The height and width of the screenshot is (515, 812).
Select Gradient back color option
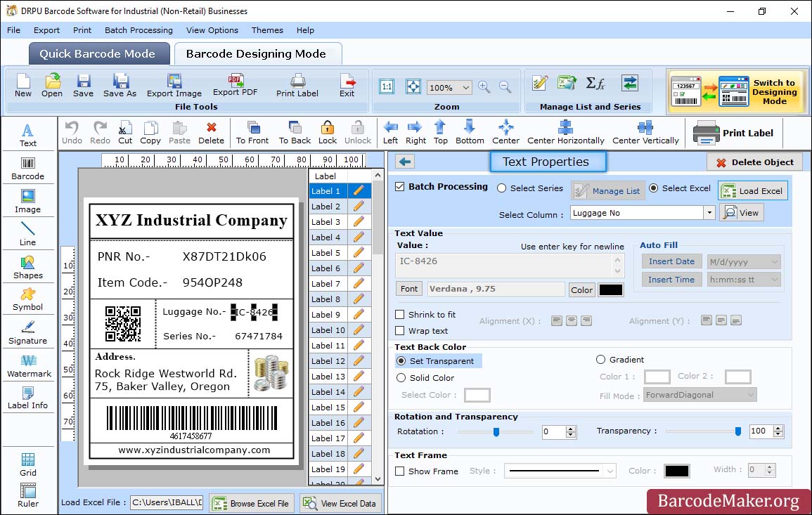[x=600, y=359]
